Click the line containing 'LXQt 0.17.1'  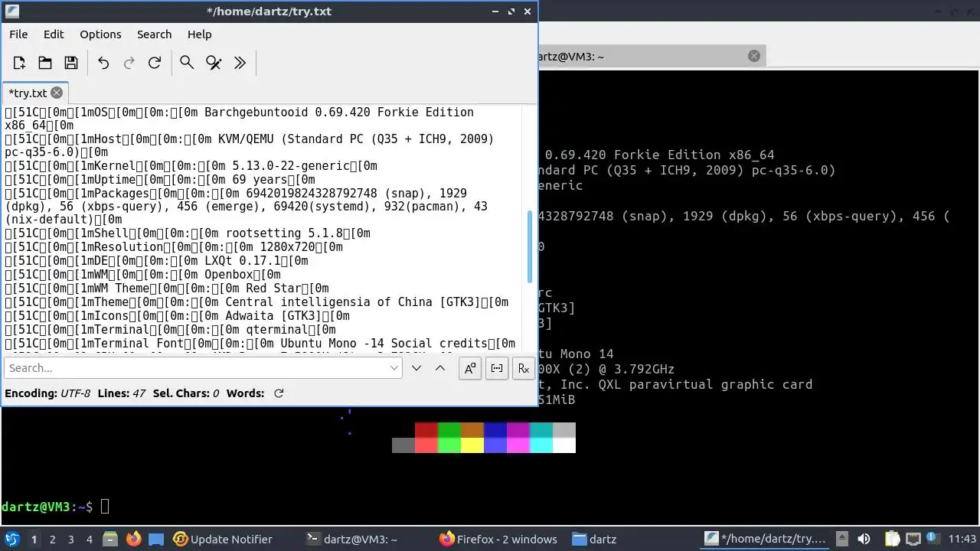(x=156, y=261)
